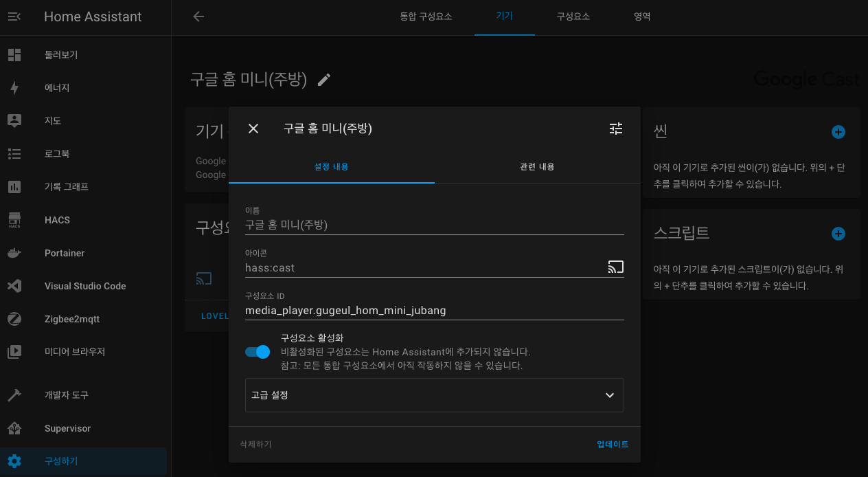Open the 둘러보기 dashboard icon
The image size is (868, 477).
coord(14,55)
